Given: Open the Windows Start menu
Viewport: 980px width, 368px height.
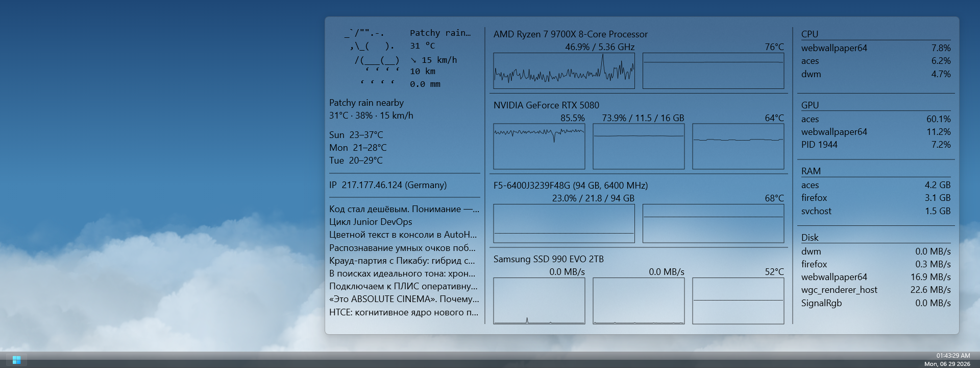Looking at the screenshot, I should tap(16, 360).
